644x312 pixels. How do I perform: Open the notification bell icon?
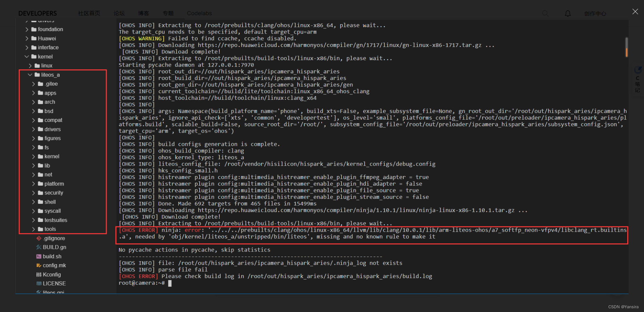[x=567, y=13]
